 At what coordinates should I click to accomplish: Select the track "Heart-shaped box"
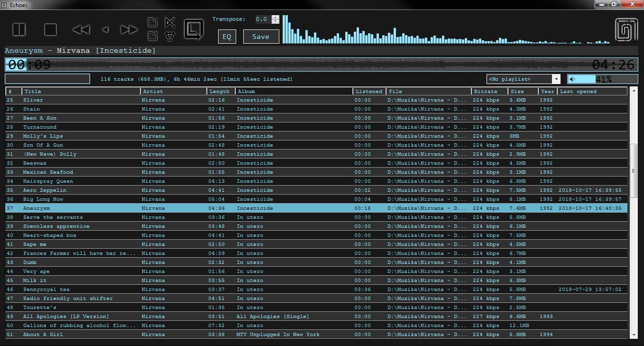point(50,235)
